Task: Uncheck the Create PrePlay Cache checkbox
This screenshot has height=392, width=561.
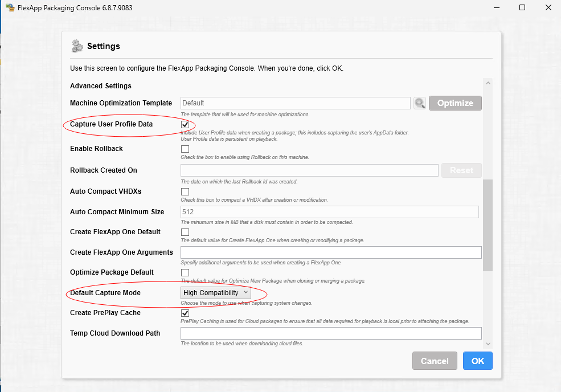Action: (185, 313)
